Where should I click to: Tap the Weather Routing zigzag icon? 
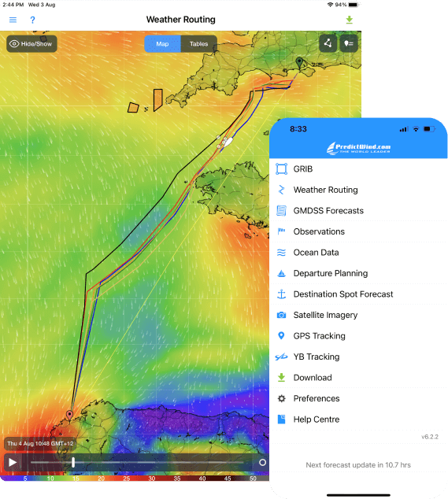[x=281, y=190]
